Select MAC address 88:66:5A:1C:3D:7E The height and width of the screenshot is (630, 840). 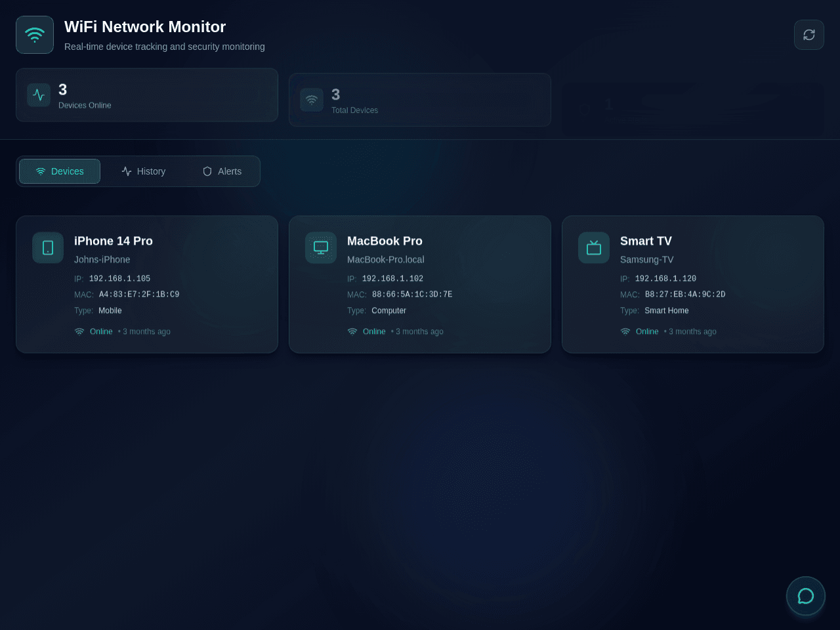tap(412, 295)
